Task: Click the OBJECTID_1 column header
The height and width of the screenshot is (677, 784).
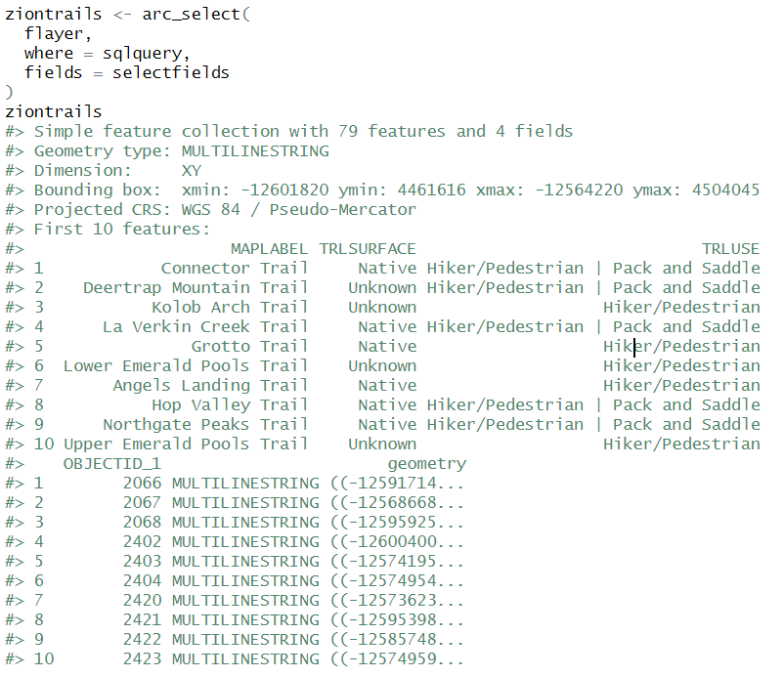Action: tap(111, 464)
